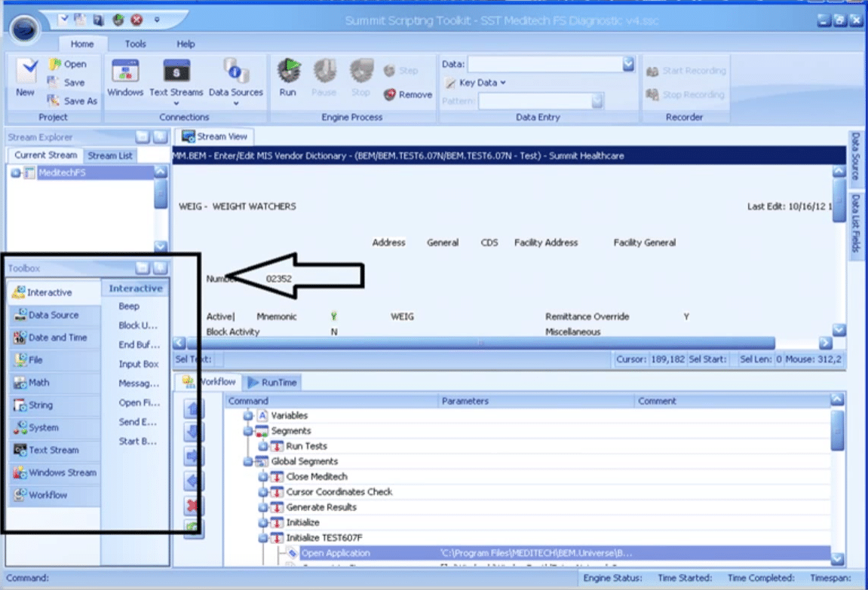Viewport: 868px width, 590px height.
Task: Move selected workflow command up
Action: tap(193, 408)
